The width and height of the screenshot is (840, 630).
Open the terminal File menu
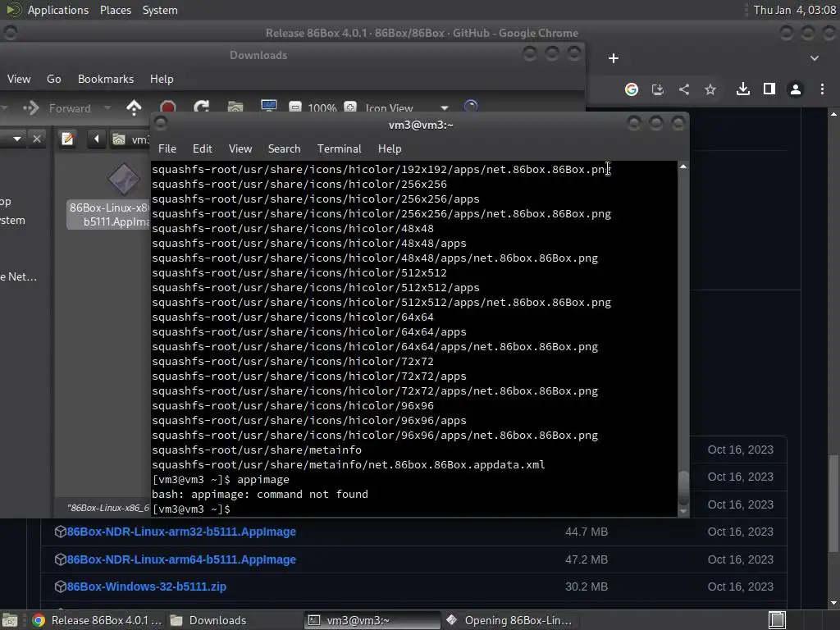167,148
